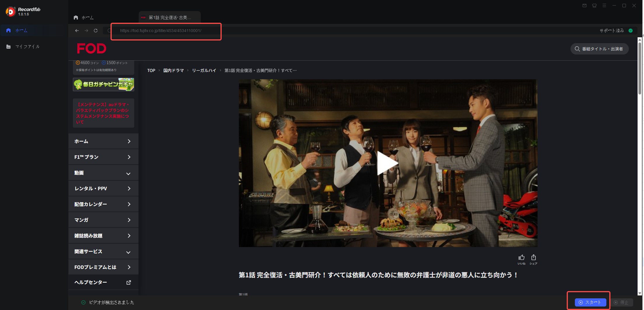
Task: Switch to the ホーム browser tab
Action: [x=84, y=17]
